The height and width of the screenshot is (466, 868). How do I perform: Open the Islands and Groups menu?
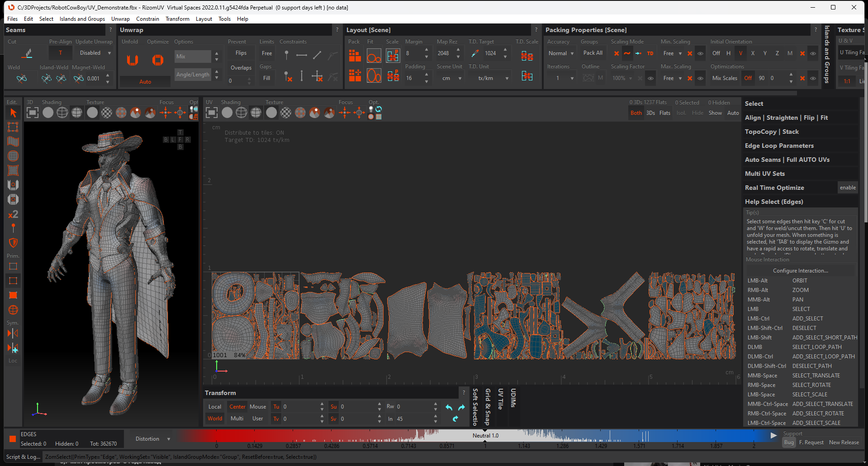(x=82, y=19)
